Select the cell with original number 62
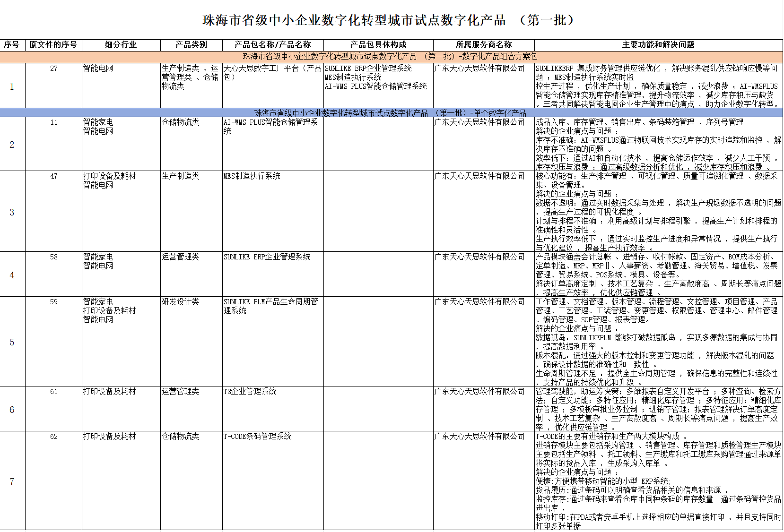The width and height of the screenshot is (784, 532). pyautogui.click(x=53, y=481)
